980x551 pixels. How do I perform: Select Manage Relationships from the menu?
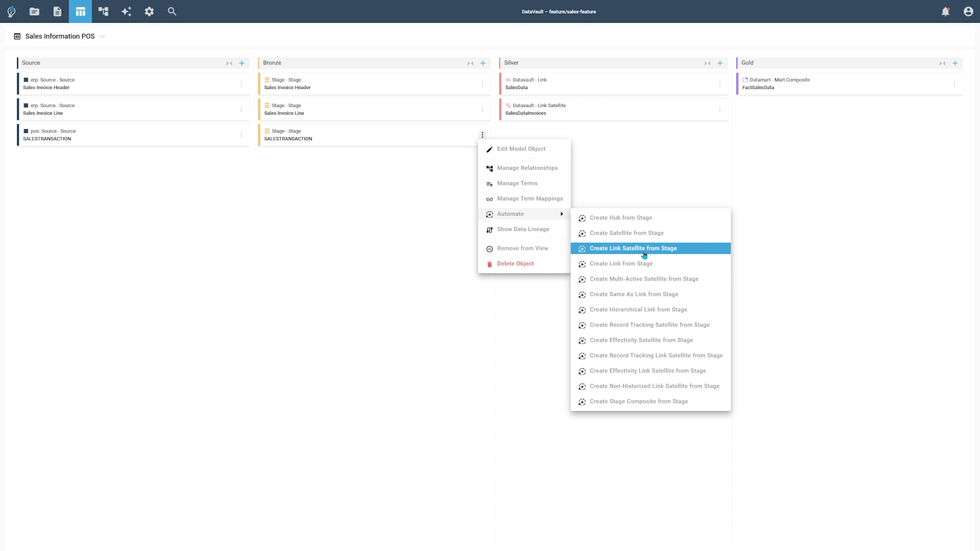[x=527, y=168]
